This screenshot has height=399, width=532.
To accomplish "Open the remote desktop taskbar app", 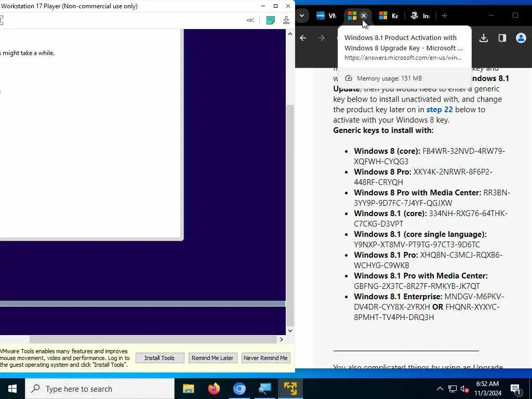I will click(264, 389).
